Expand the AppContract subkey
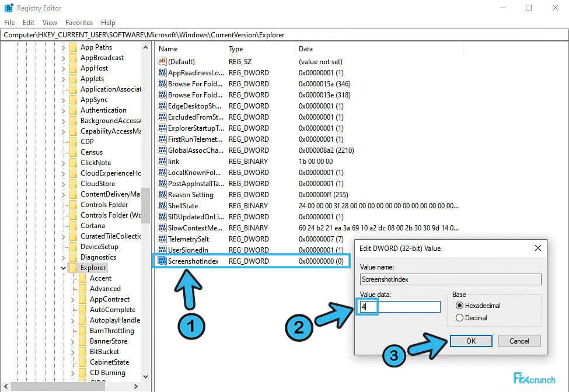This screenshot has height=392, width=569. 72,299
